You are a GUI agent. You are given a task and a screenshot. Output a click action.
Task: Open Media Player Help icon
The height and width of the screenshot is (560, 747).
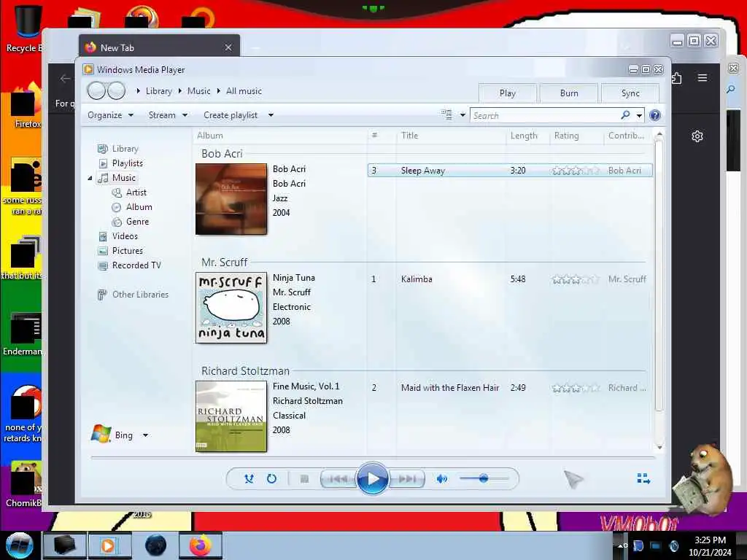pos(655,115)
